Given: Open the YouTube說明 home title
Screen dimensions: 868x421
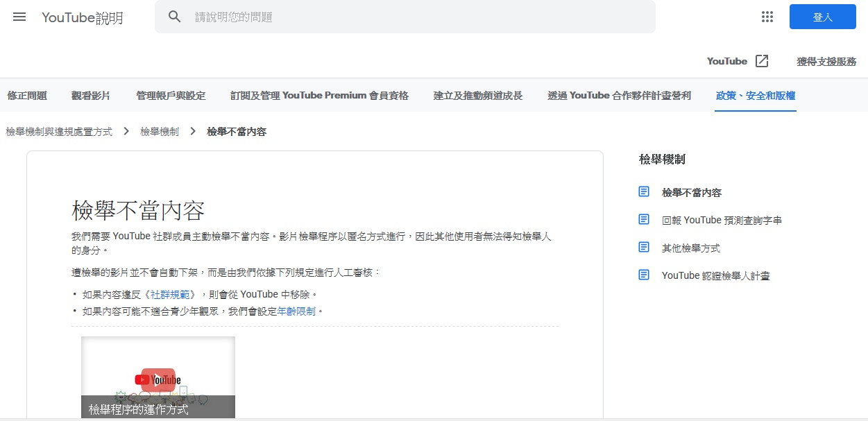Looking at the screenshot, I should (x=83, y=18).
